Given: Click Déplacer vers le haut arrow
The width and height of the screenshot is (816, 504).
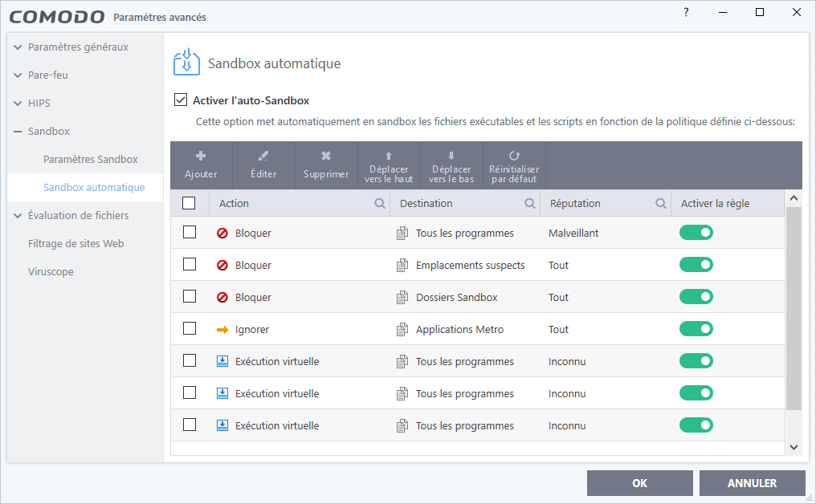Looking at the screenshot, I should [389, 156].
